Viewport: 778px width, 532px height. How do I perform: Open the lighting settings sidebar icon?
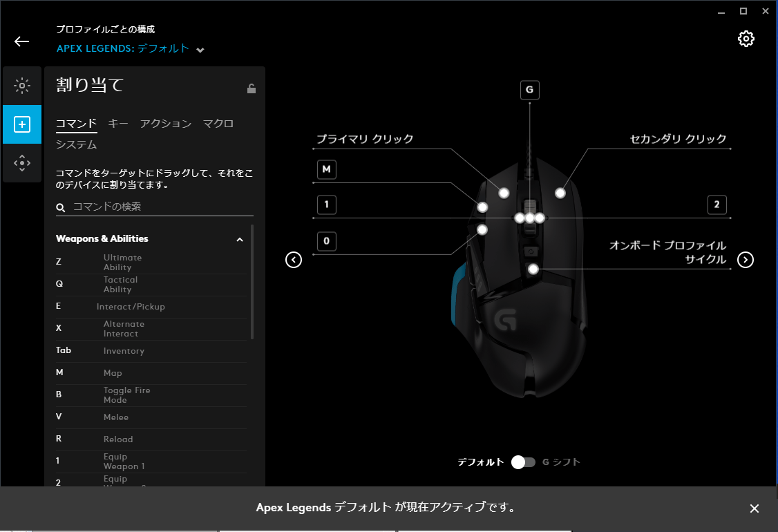click(22, 86)
